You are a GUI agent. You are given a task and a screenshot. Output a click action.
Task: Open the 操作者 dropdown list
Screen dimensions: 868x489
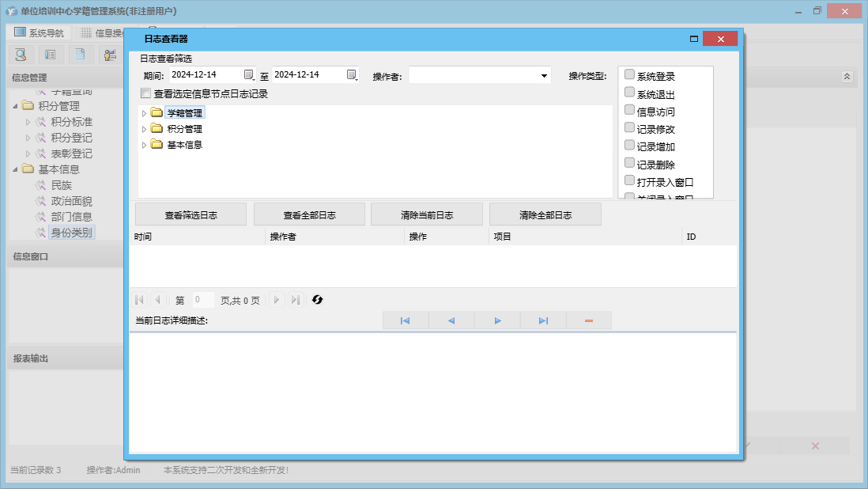pos(544,76)
